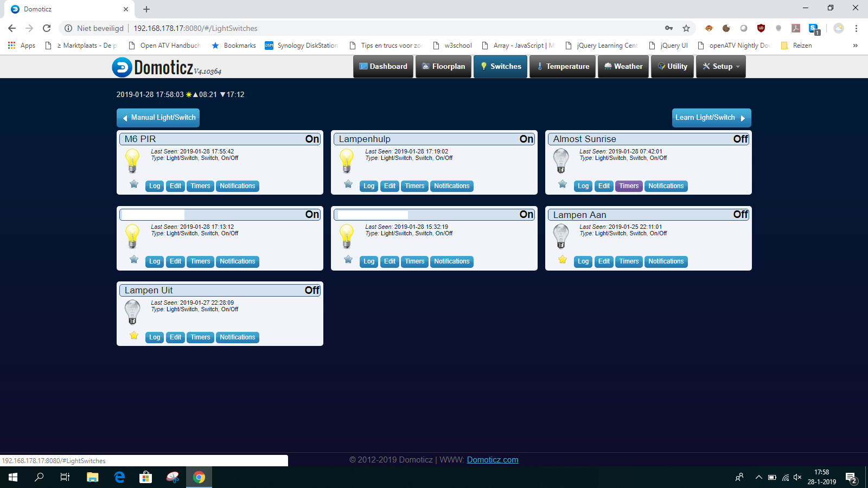The width and height of the screenshot is (868, 488).
Task: Click the Domoticz logo
Action: 167,68
